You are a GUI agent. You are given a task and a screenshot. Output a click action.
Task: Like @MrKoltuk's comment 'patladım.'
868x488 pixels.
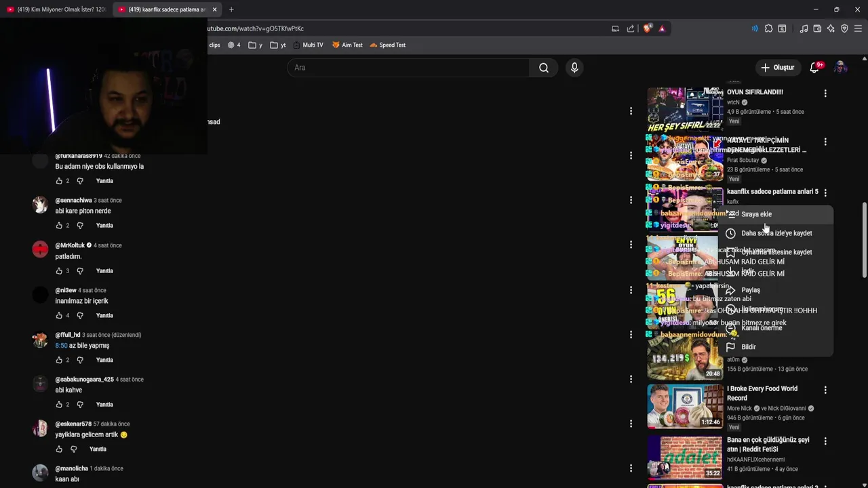[59, 270]
